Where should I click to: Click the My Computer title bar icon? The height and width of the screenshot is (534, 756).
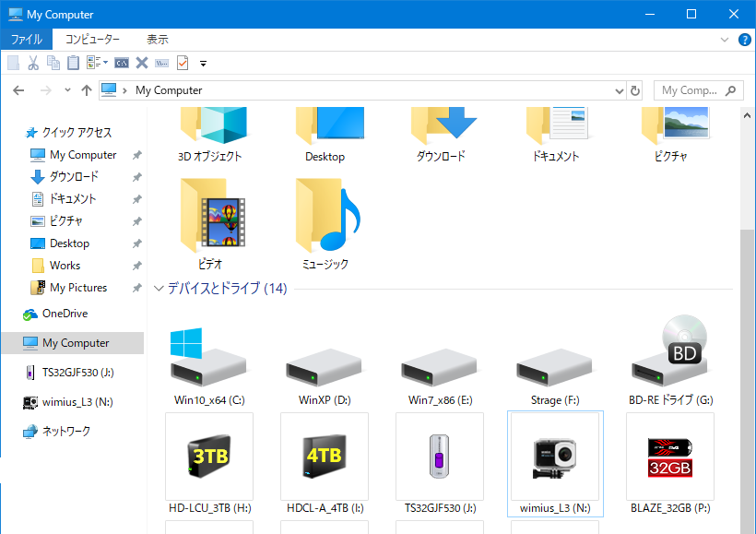pyautogui.click(x=16, y=15)
